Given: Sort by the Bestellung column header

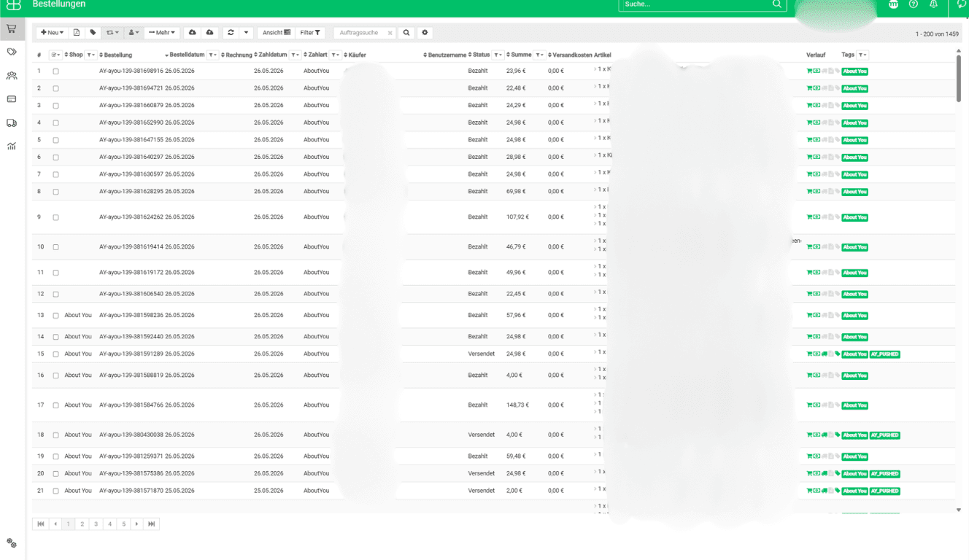Looking at the screenshot, I should point(116,55).
